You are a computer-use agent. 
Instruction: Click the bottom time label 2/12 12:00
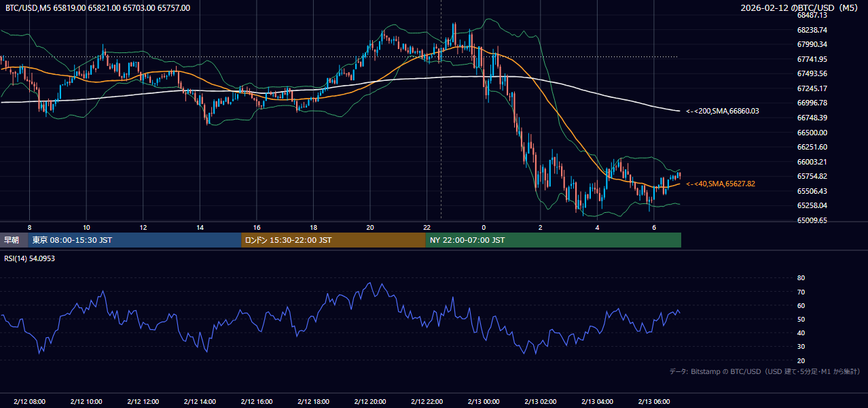[x=143, y=402]
